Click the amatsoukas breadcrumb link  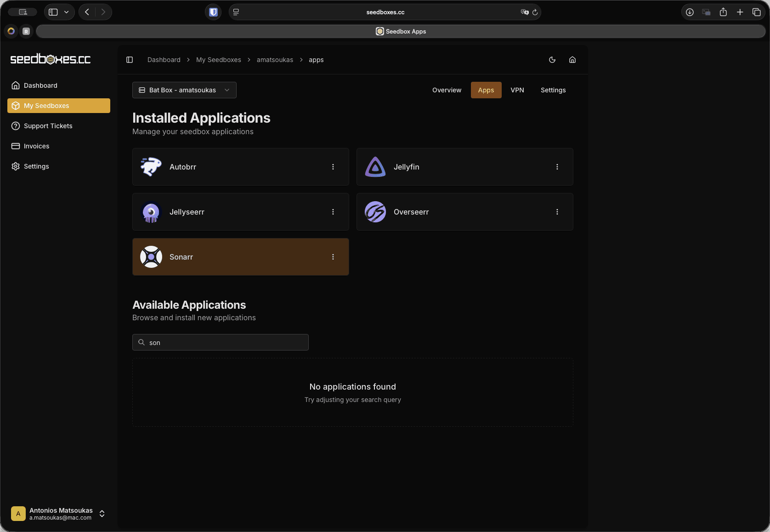275,60
